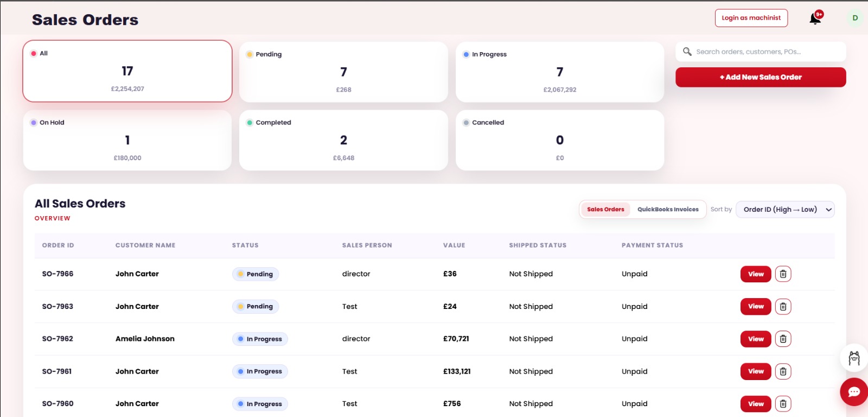Delete order SO-7963 with trash icon
This screenshot has width=868, height=417.
(783, 306)
